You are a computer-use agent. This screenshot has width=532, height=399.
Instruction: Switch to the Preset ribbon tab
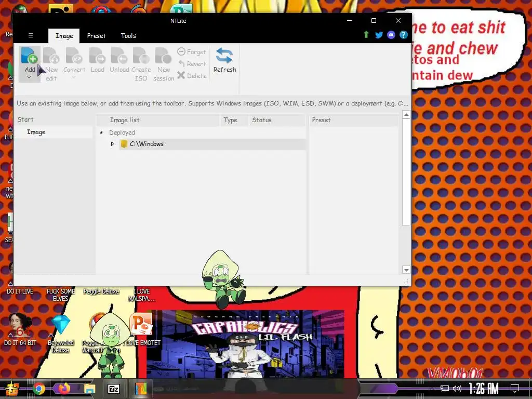click(x=96, y=36)
